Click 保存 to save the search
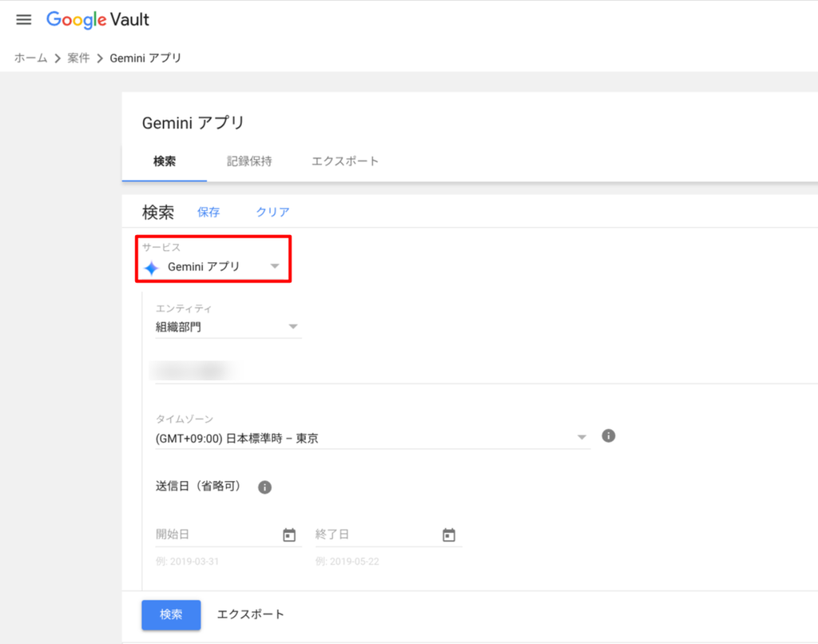This screenshot has width=818, height=644. click(208, 212)
